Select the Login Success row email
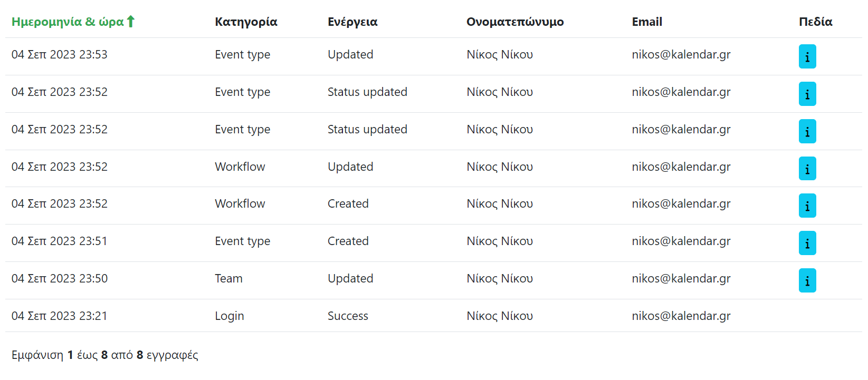This screenshot has height=380, width=868. (x=681, y=316)
